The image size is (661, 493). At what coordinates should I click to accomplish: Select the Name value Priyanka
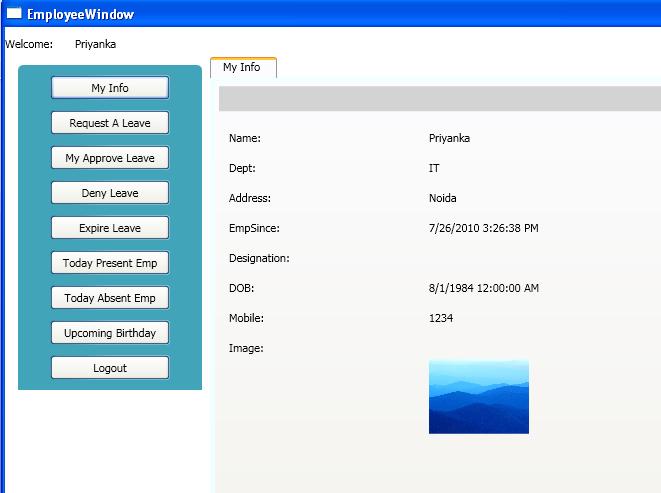[x=449, y=138]
